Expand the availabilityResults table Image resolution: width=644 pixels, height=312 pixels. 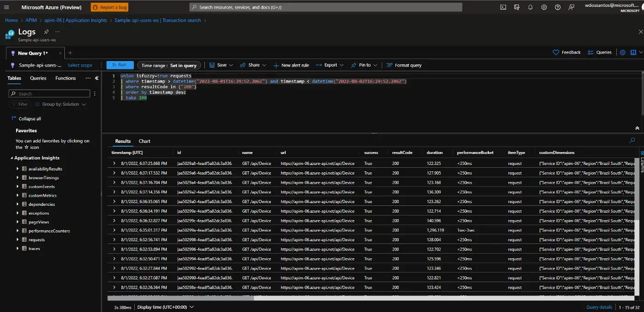18,169
